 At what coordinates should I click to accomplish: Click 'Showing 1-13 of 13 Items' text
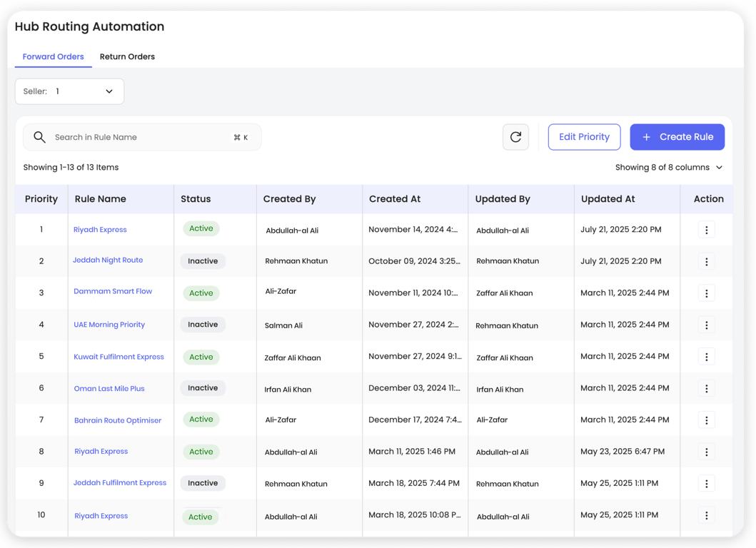tap(71, 167)
